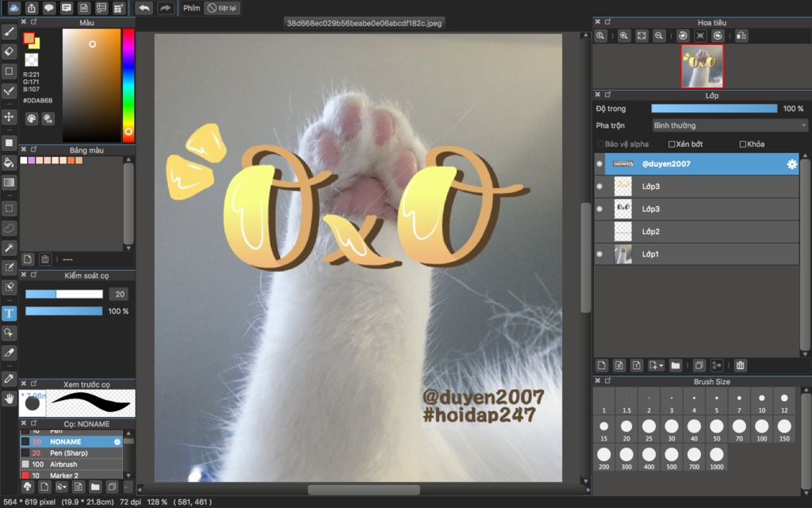The height and width of the screenshot is (508, 812).
Task: Choose the Airbrush brush
Action: click(71, 464)
